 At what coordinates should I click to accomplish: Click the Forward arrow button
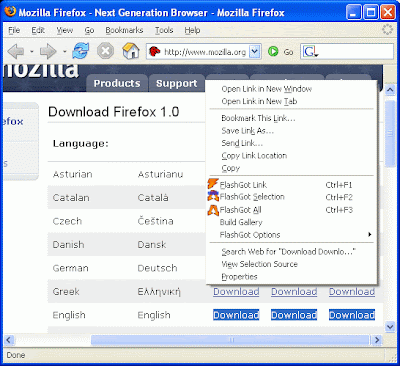tap(48, 51)
